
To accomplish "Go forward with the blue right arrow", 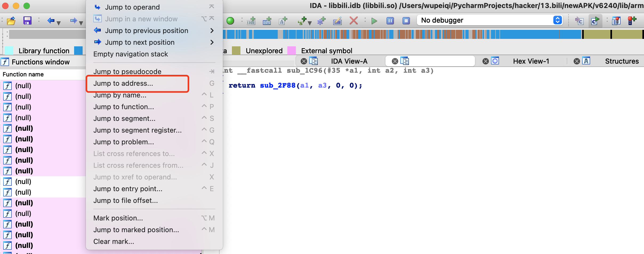I will pyautogui.click(x=73, y=21).
